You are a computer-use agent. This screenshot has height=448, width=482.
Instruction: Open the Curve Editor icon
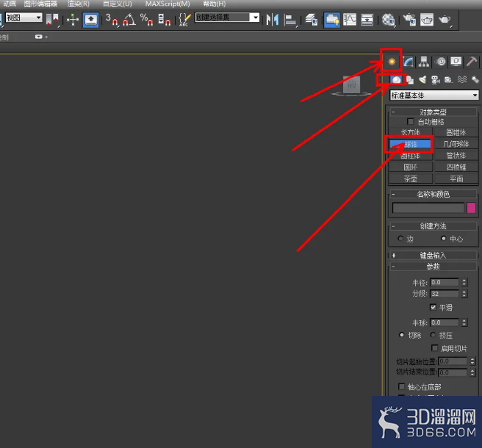(x=350, y=20)
